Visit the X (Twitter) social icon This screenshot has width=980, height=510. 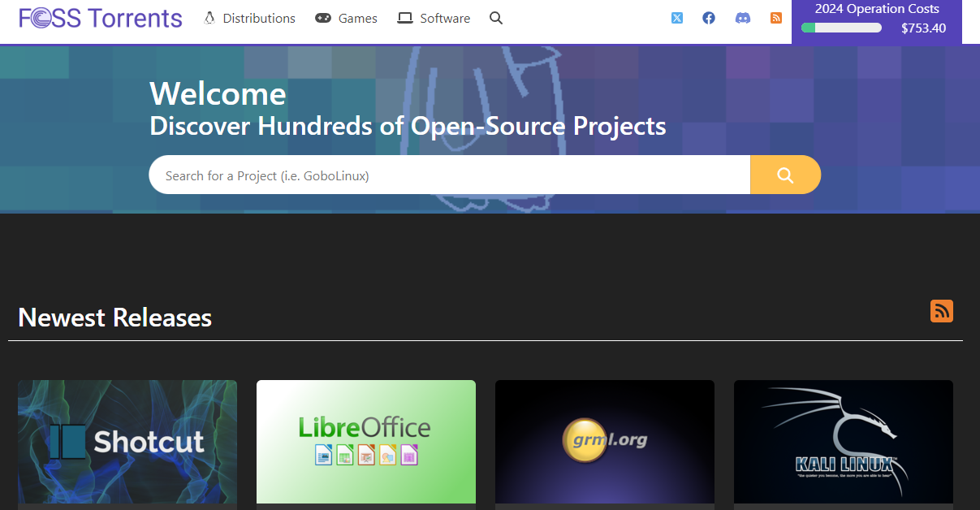(676, 17)
